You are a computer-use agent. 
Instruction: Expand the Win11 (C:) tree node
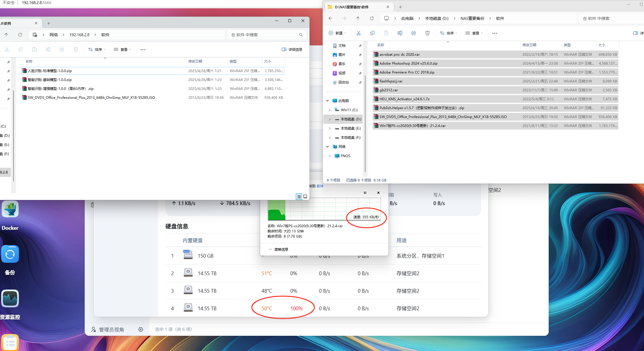coord(330,110)
